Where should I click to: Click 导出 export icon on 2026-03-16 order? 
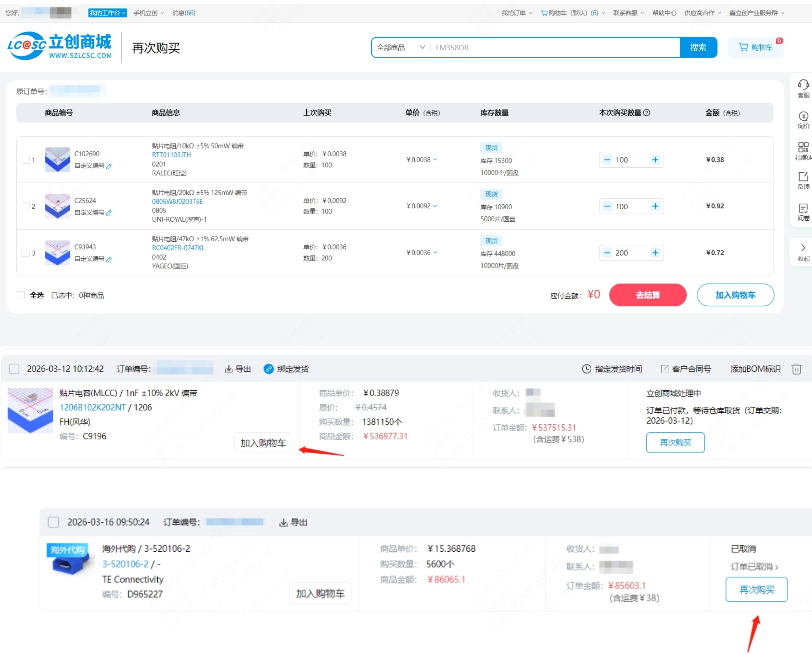[283, 522]
